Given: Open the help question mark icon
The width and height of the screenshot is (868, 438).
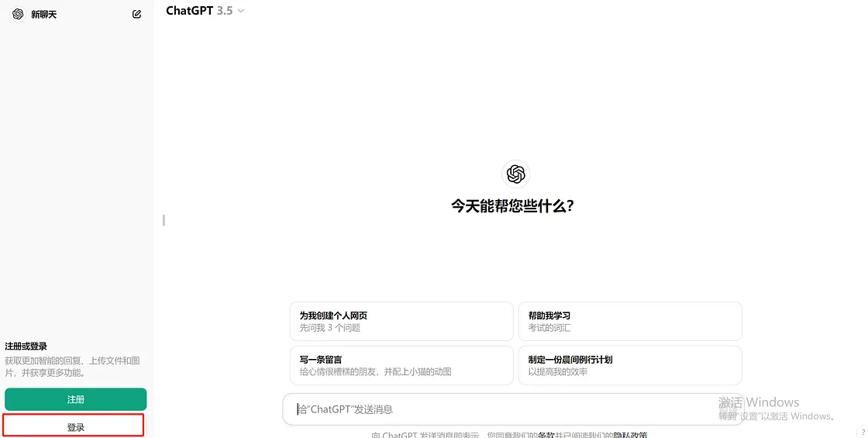Looking at the screenshot, I should click(x=863, y=433).
